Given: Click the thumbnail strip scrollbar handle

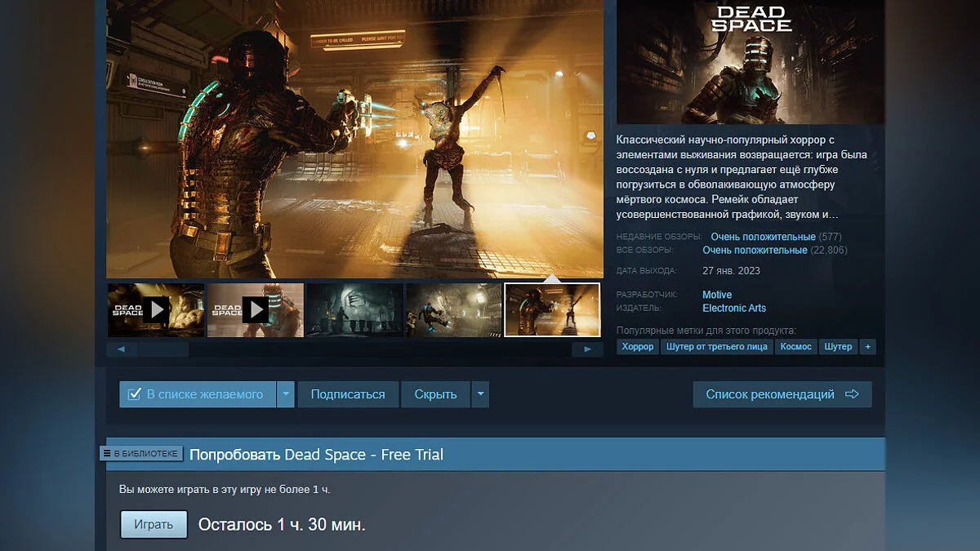Looking at the screenshot, I should [x=163, y=349].
